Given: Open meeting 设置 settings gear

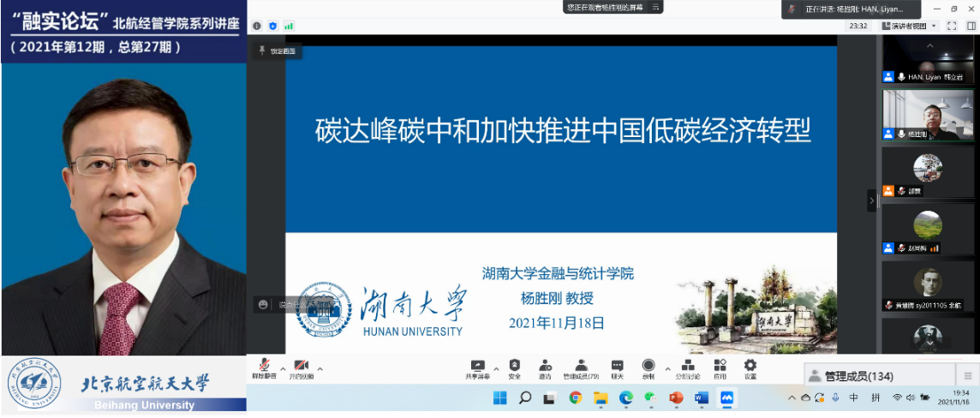Looking at the screenshot, I should coord(750,367).
